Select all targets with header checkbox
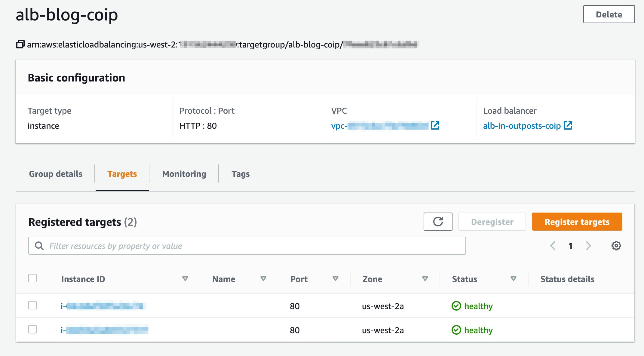Viewport: 644px width, 356px height. pyautogui.click(x=32, y=278)
